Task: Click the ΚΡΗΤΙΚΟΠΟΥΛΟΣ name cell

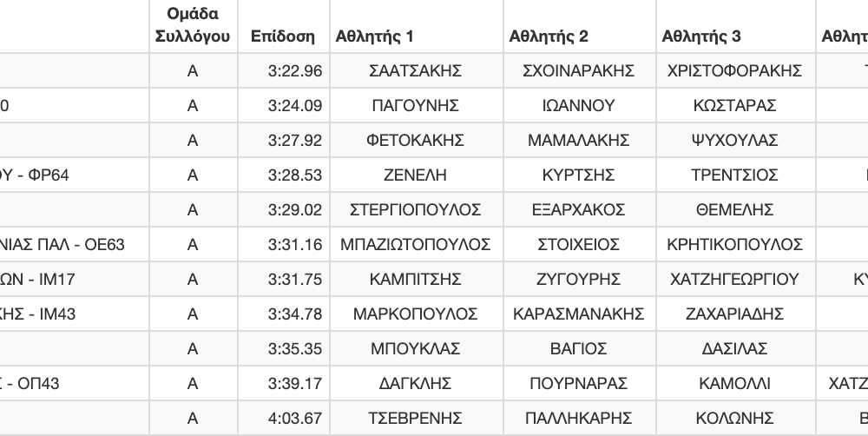Action: point(736,244)
